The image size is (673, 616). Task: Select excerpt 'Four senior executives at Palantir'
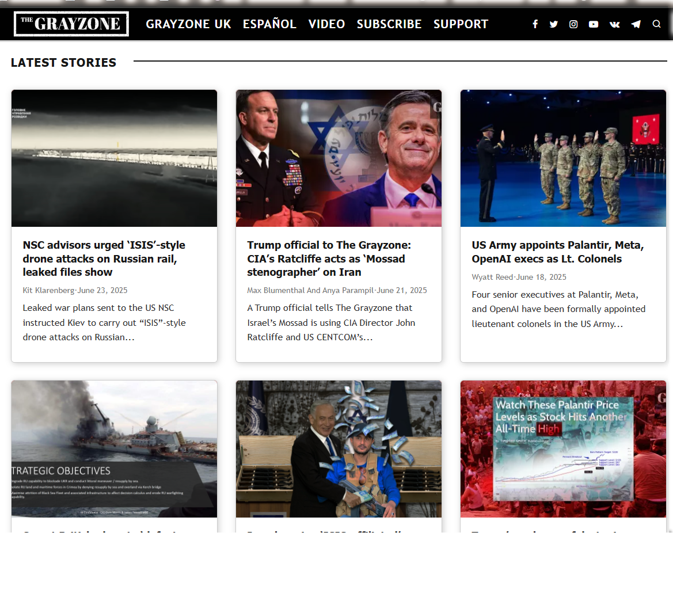[x=558, y=309]
